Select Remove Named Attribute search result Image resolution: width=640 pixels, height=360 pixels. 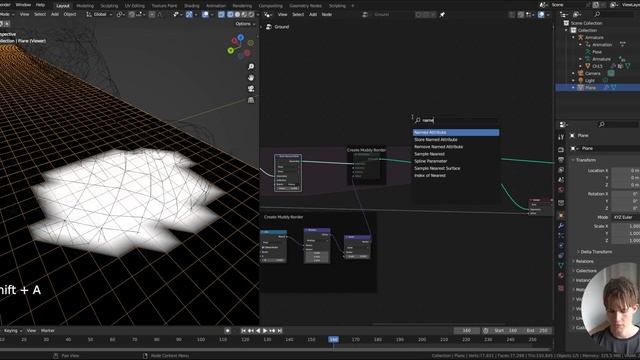pos(456,147)
